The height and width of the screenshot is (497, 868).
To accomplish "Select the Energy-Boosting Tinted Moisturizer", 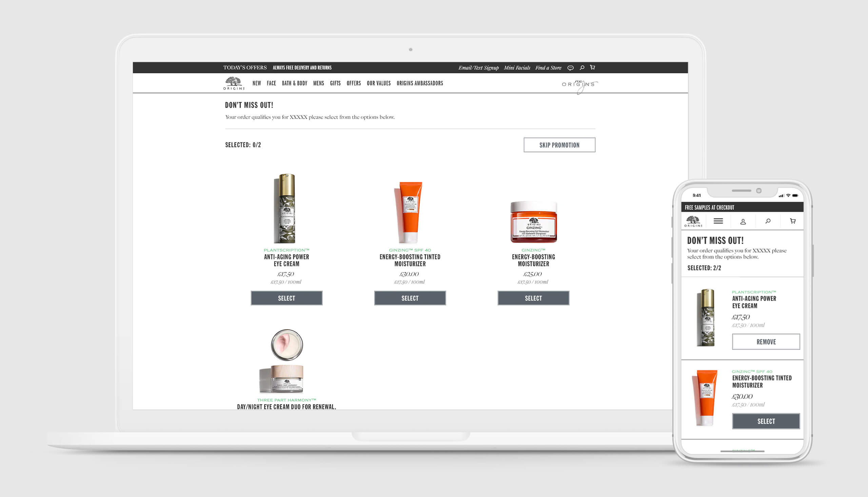I will [410, 298].
